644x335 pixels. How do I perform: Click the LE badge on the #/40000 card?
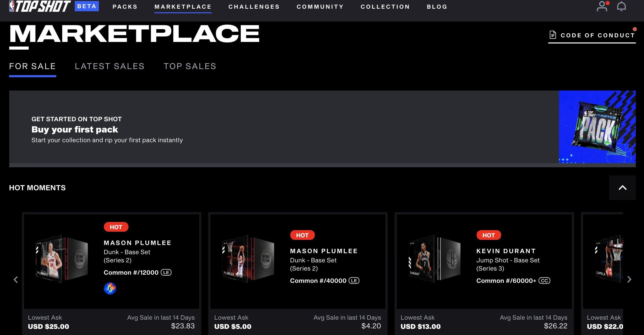[354, 281]
